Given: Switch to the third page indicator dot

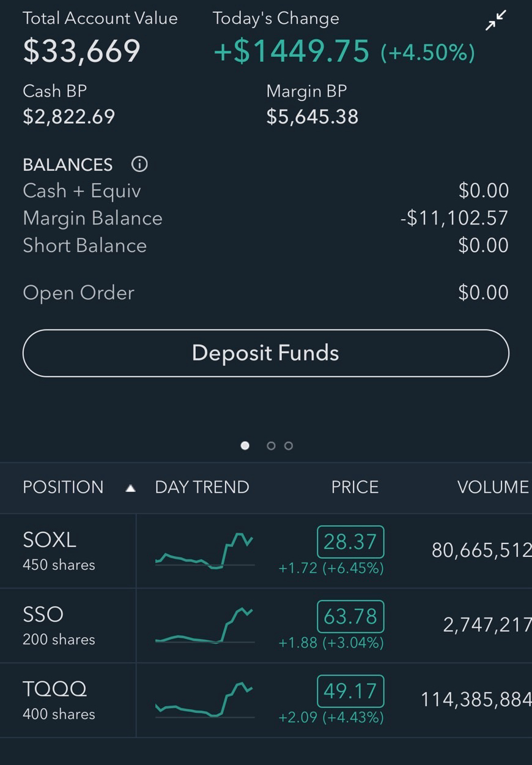Looking at the screenshot, I should [x=289, y=446].
